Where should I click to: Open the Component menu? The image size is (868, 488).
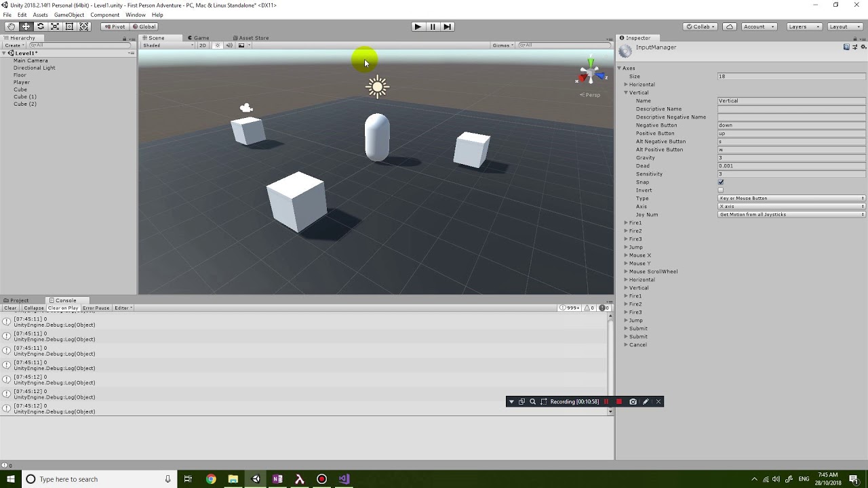coord(105,15)
